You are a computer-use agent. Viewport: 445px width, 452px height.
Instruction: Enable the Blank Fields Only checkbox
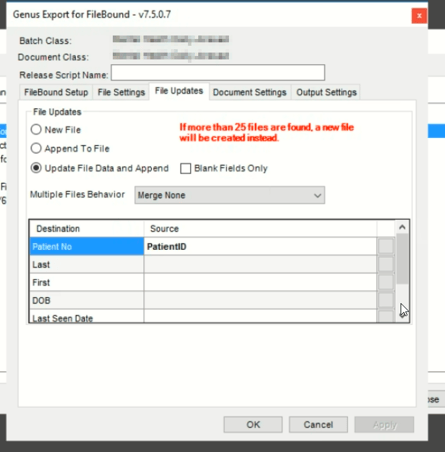click(x=186, y=168)
